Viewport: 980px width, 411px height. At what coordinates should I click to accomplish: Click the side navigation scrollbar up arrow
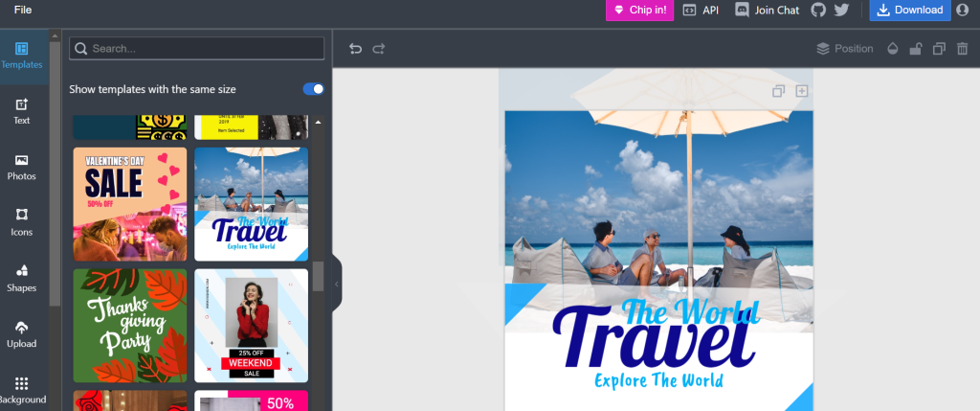click(55, 35)
